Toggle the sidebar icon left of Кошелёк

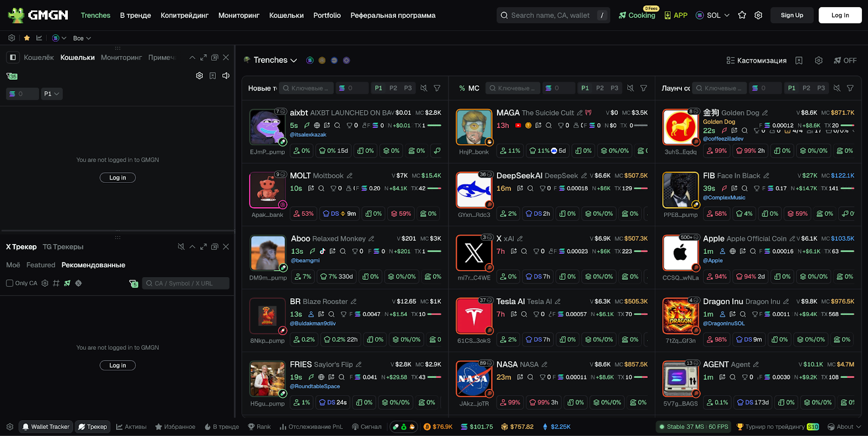[13, 57]
